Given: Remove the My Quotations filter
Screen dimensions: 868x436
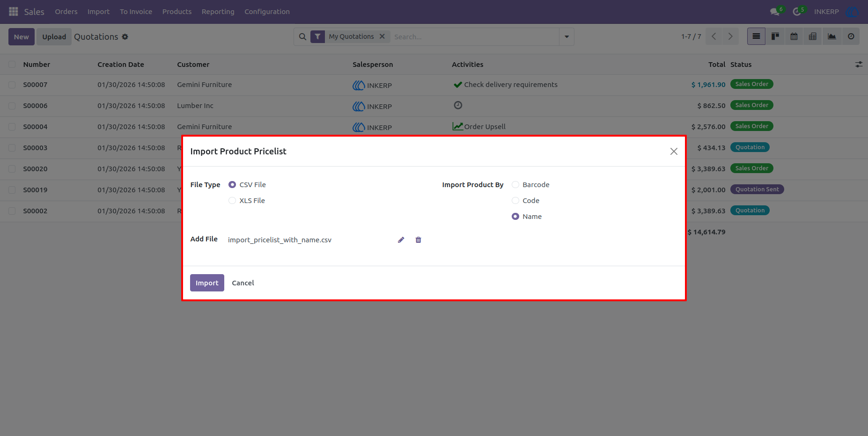Looking at the screenshot, I should point(382,36).
